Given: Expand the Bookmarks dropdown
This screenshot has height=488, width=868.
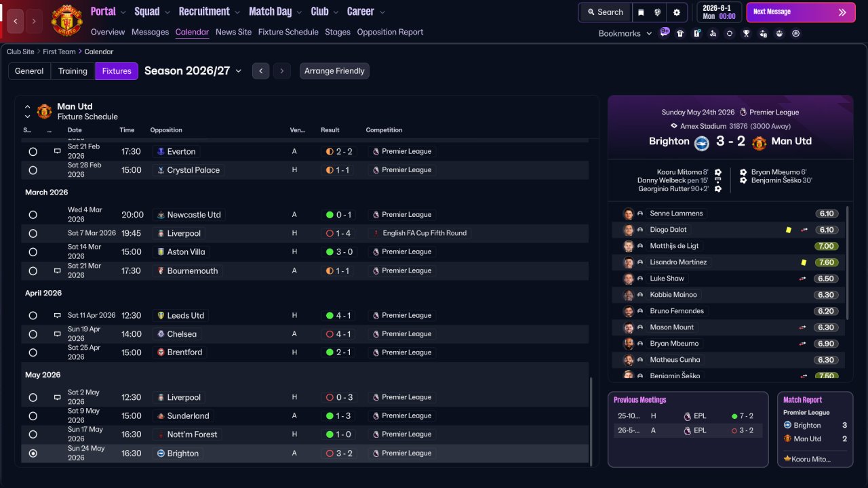Looking at the screenshot, I should click(x=625, y=33).
